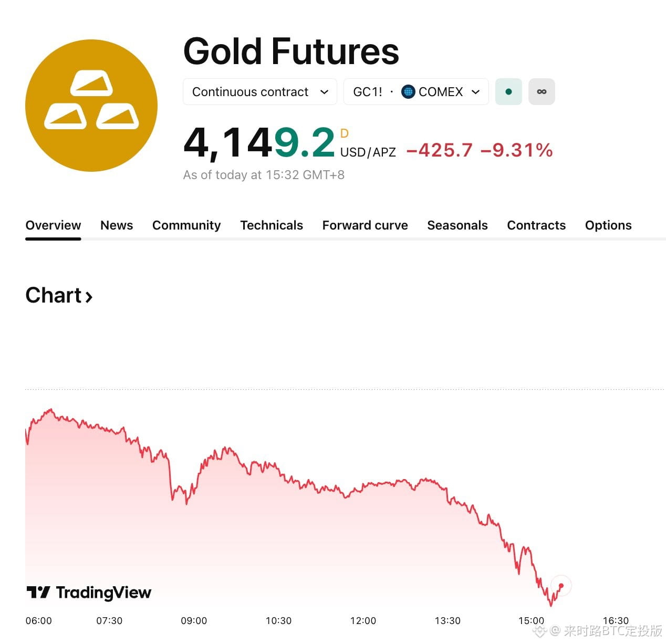Viewport: 666px width, 644px height.
Task: Switch to the News tab
Action: (117, 225)
